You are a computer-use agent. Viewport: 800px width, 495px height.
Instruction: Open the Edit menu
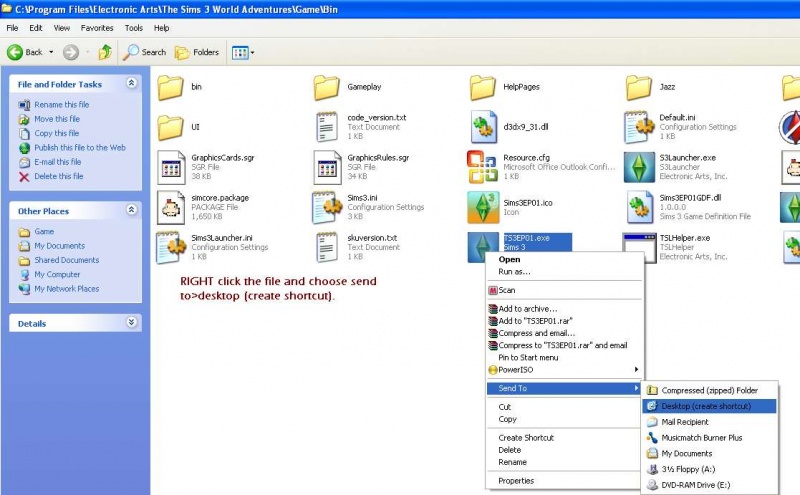36,28
